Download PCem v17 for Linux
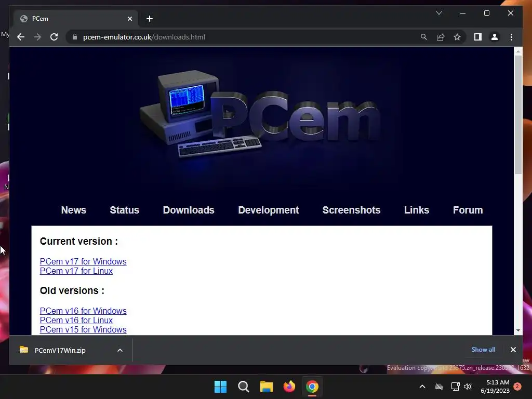Image resolution: width=532 pixels, height=399 pixels. tap(76, 271)
